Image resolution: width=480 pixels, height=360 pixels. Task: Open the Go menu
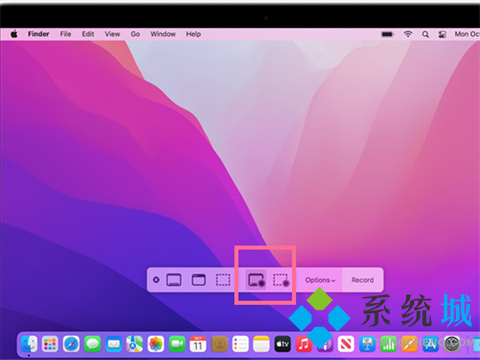pyautogui.click(x=135, y=34)
